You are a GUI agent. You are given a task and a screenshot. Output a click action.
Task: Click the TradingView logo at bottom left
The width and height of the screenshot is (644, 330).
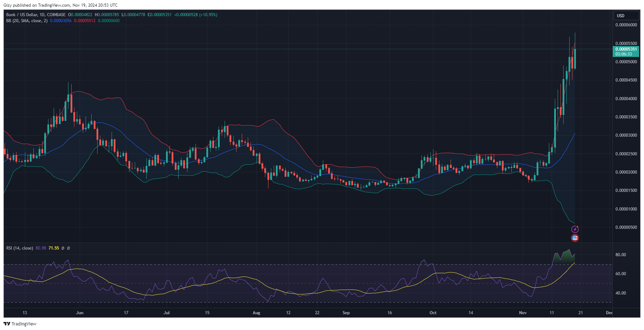point(20,324)
